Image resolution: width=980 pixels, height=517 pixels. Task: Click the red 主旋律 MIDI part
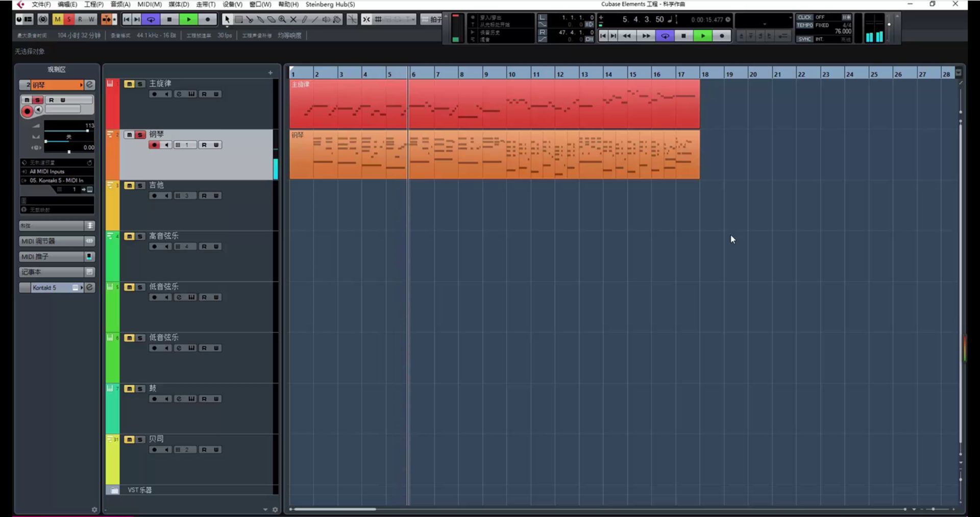point(495,104)
